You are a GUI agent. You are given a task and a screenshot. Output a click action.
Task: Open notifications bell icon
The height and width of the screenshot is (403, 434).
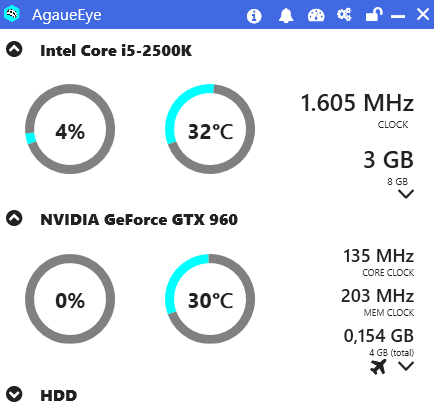(286, 15)
